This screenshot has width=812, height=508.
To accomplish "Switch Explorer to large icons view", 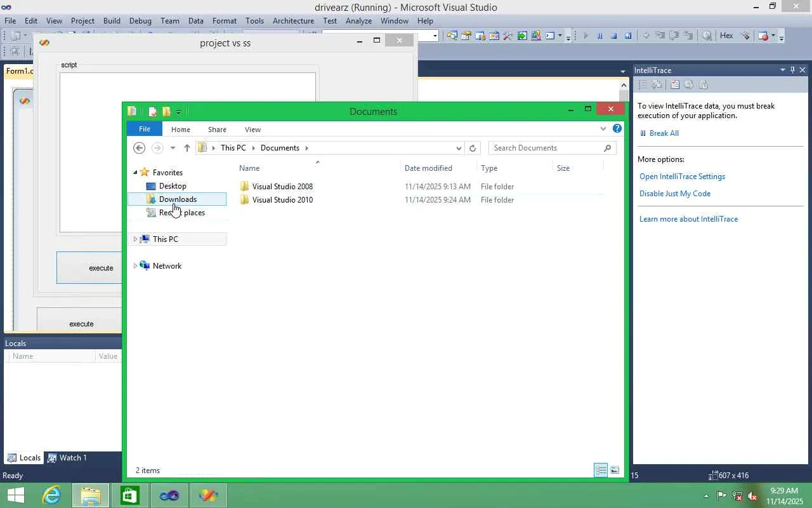I will click(x=615, y=470).
